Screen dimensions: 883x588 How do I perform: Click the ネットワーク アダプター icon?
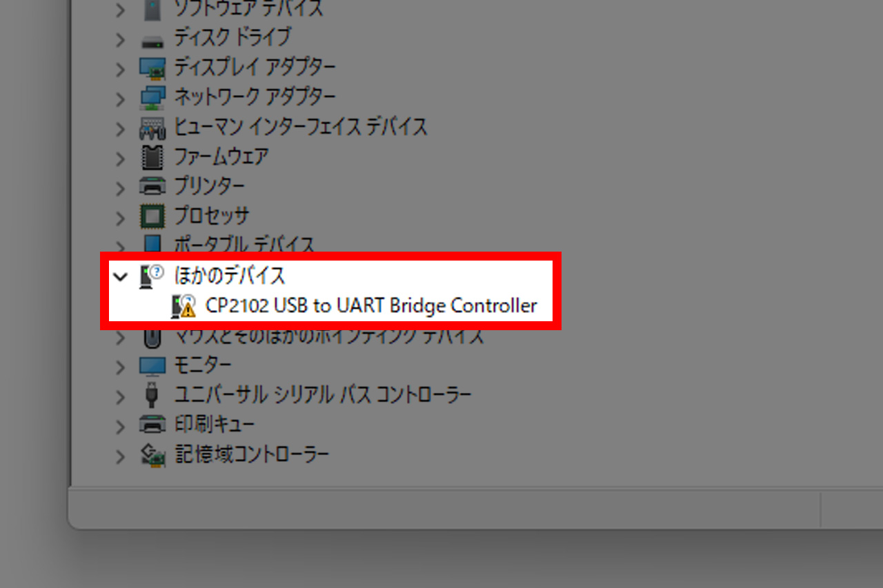[x=152, y=97]
